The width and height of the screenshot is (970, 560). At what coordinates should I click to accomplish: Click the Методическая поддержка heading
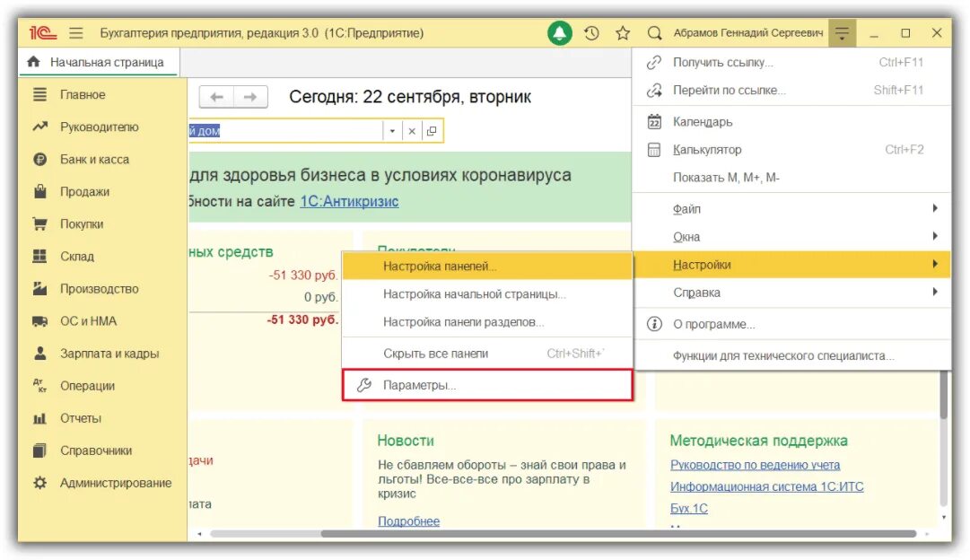[758, 441]
